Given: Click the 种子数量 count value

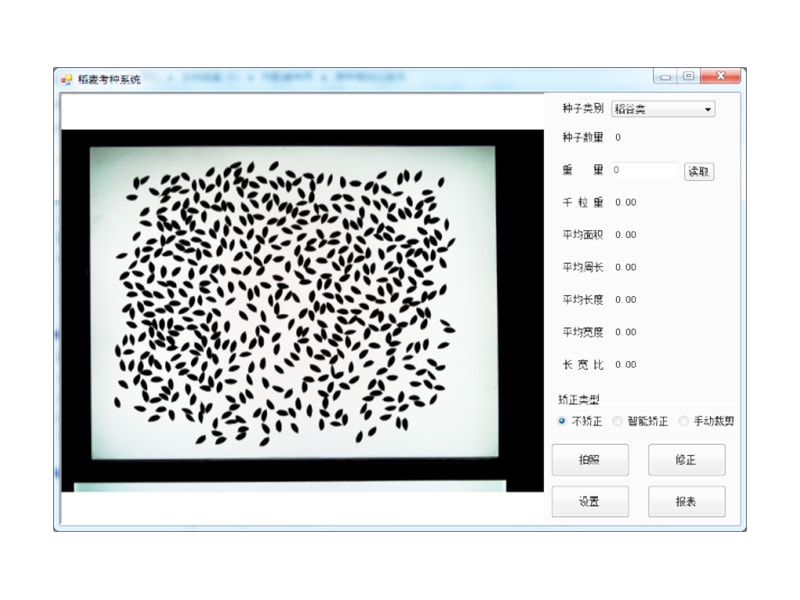Looking at the screenshot, I should point(618,138).
